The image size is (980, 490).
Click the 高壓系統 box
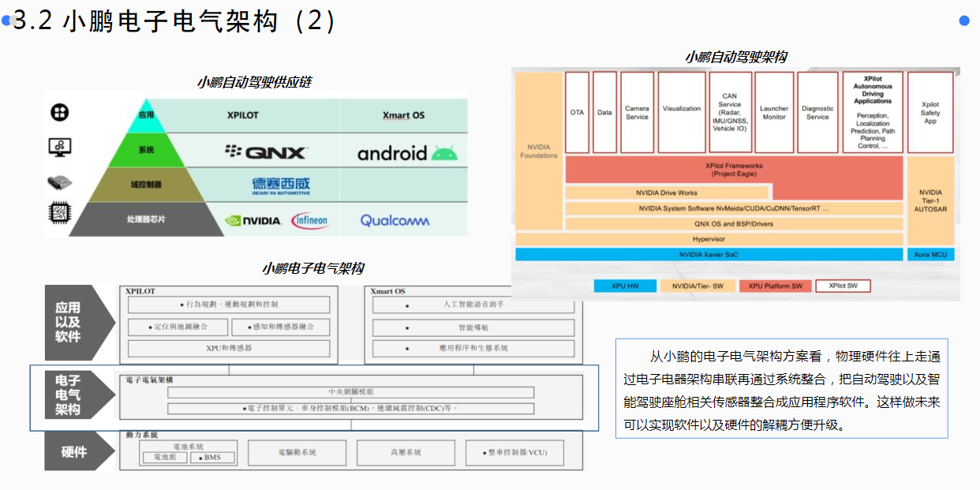406,452
